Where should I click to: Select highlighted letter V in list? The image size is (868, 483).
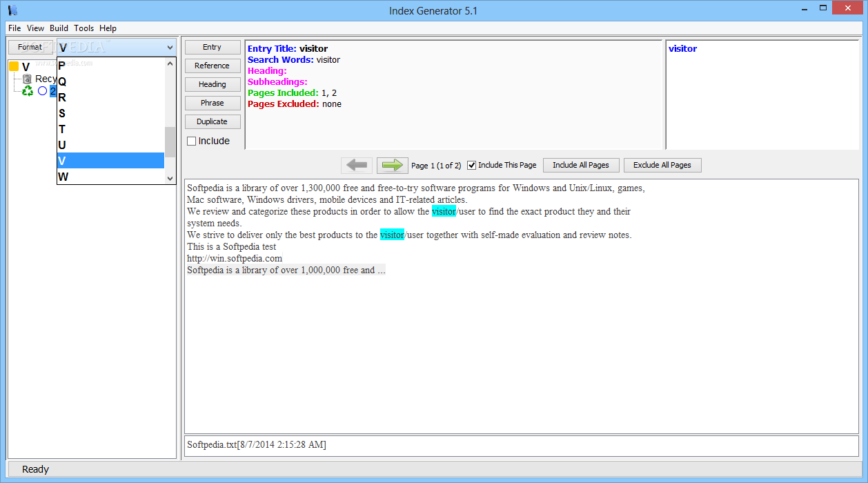coord(110,161)
